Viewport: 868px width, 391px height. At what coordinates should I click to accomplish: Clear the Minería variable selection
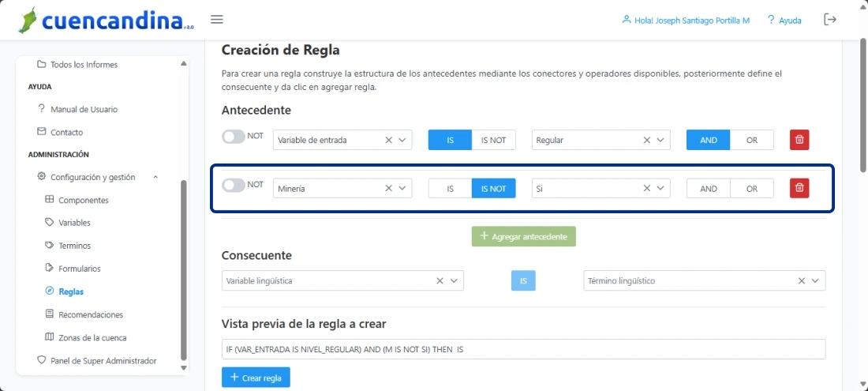388,188
